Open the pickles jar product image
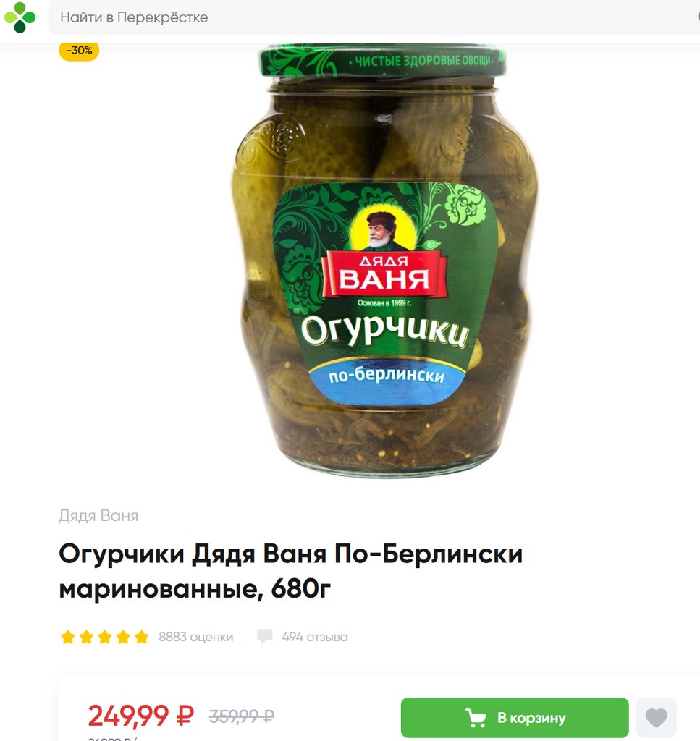The height and width of the screenshot is (741, 700). [x=384, y=259]
